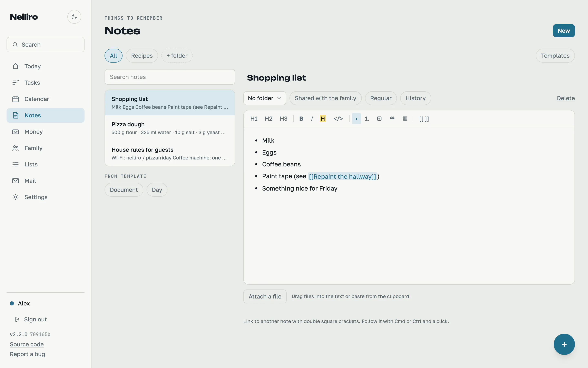This screenshot has width=588, height=368.
Task: Toggle bold formatting
Action: point(301,119)
